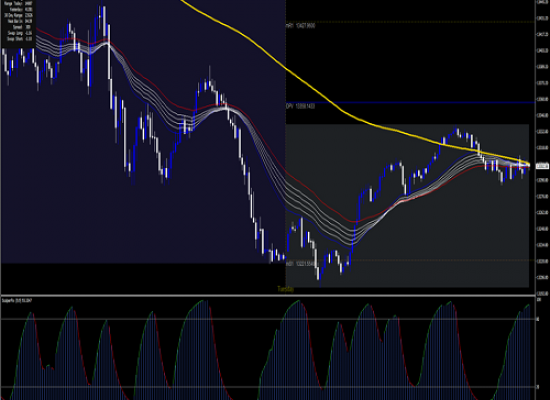The height and width of the screenshot is (400, 550).
Task: Click the current price tag on price axis
Action: [543, 165]
